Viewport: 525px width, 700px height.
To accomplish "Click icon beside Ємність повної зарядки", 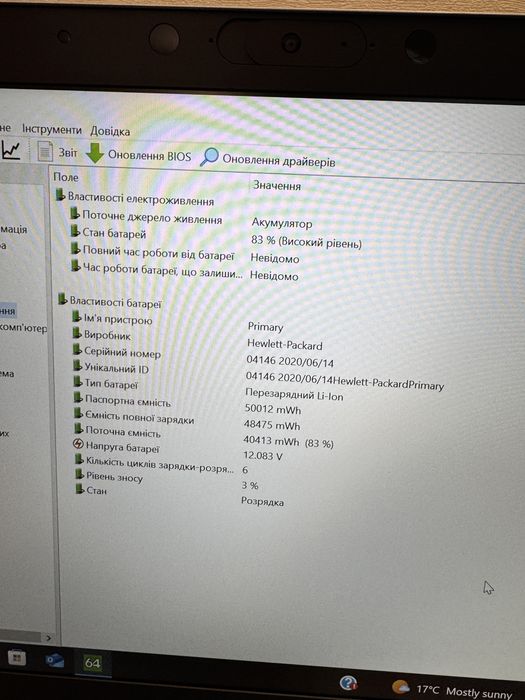I will [x=79, y=414].
